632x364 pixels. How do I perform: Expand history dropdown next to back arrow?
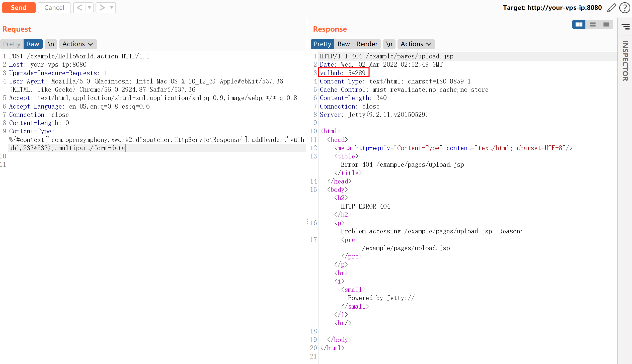click(x=89, y=8)
